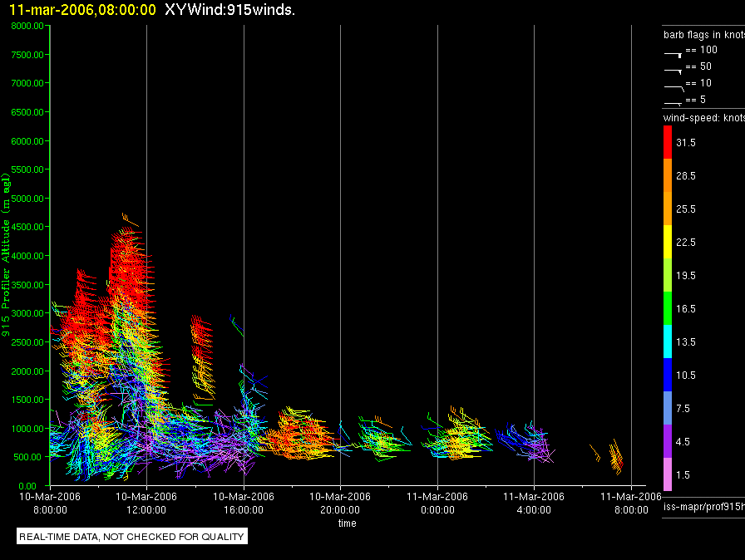Click the 6500.00 altitude tick label
The image size is (745, 560).
click(27, 112)
